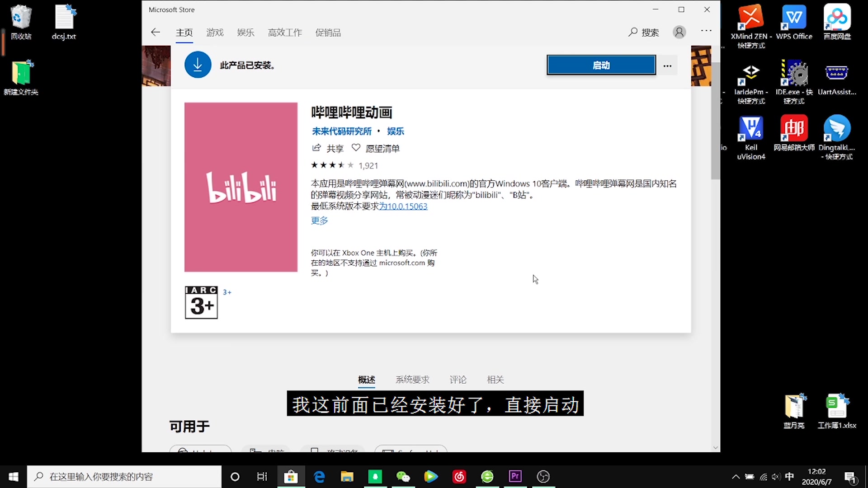Image resolution: width=868 pixels, height=488 pixels.
Task: Add to wishlist via heart icon
Action: coord(356,148)
